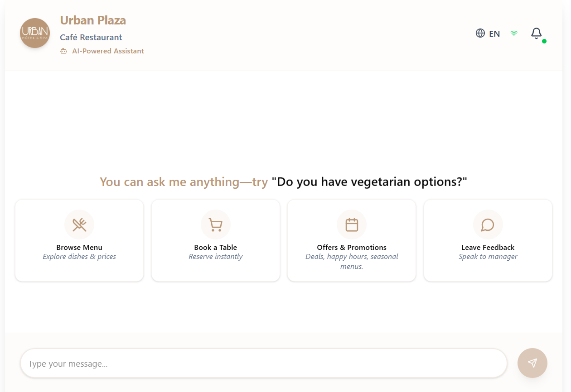Click the Urban Plaza restaurant title
Viewport: 571px width, 392px height.
tap(92, 20)
